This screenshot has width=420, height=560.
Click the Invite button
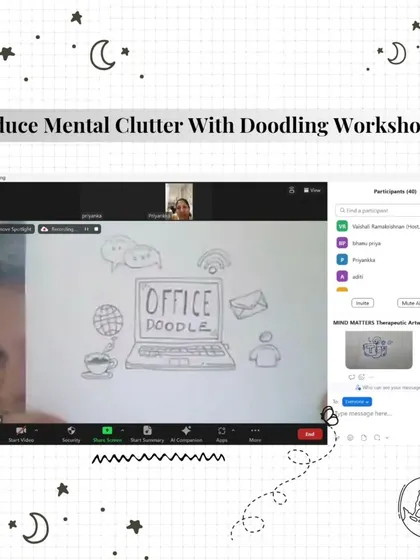click(362, 303)
